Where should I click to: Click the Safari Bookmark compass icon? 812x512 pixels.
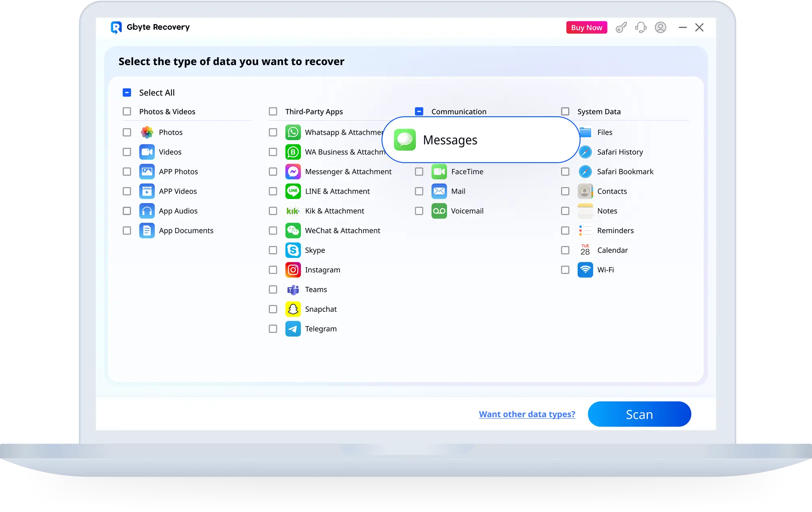585,172
